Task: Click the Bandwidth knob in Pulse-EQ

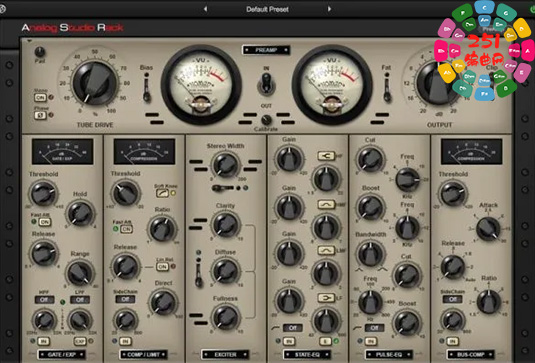Action: pyautogui.click(x=371, y=254)
